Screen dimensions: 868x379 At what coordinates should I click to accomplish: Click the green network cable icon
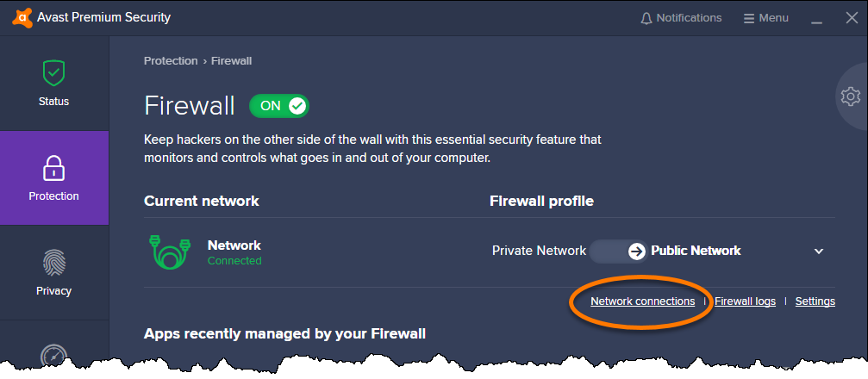pos(170,252)
